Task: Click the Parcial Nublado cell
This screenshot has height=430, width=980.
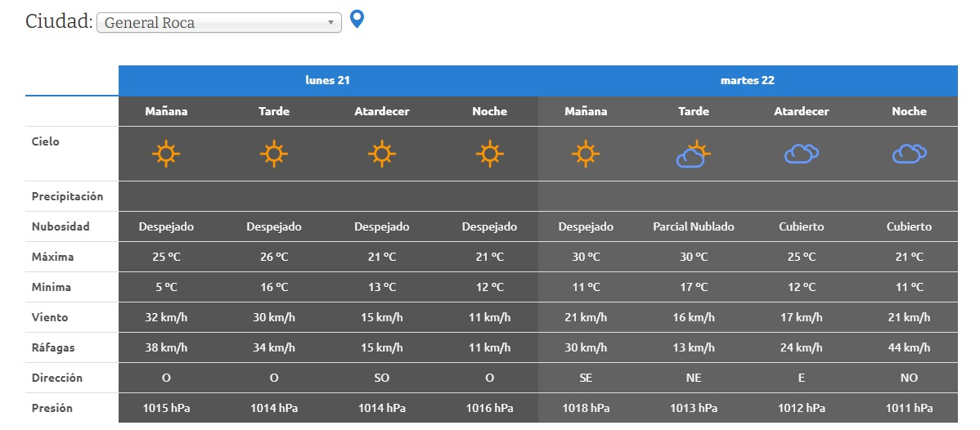Action: tap(693, 226)
